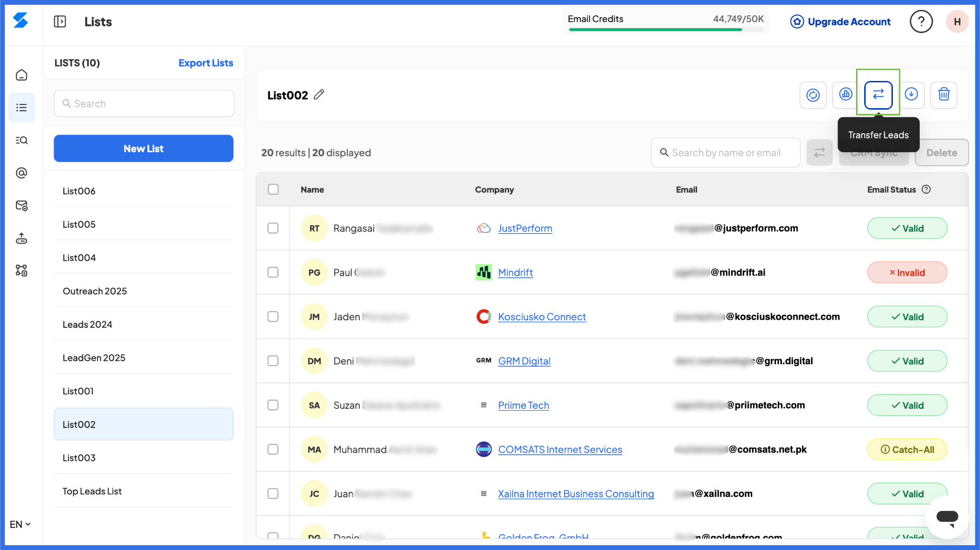Open the Priime Tech company link
980x550 pixels.
(523, 405)
